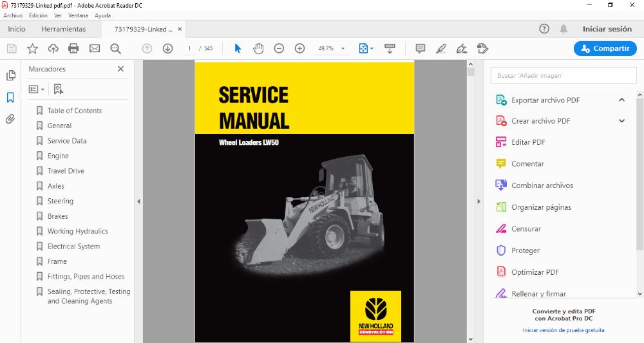
Task: Toggle the Bookmarks panel icon
Action: (10, 97)
